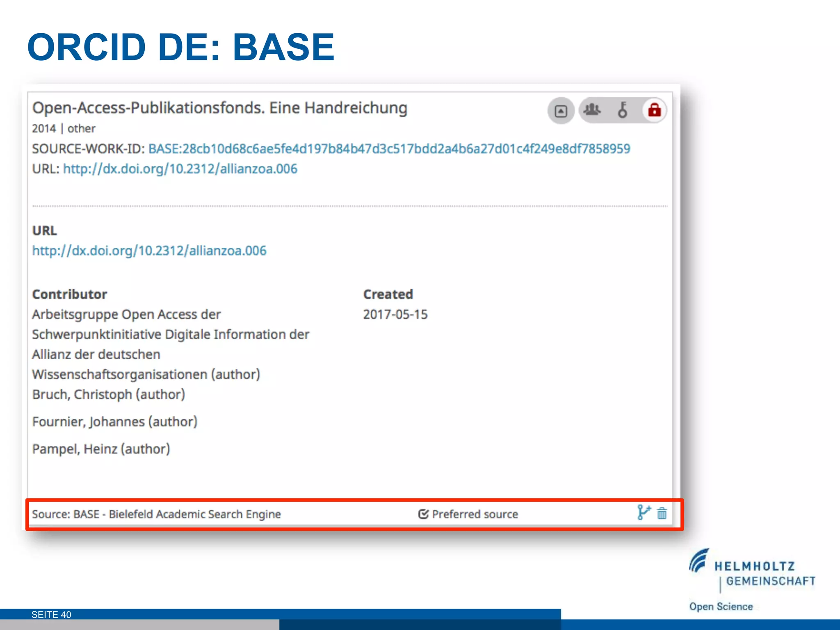Toggle the Preferred source checkbox
The height and width of the screenshot is (630, 840).
tap(423, 514)
